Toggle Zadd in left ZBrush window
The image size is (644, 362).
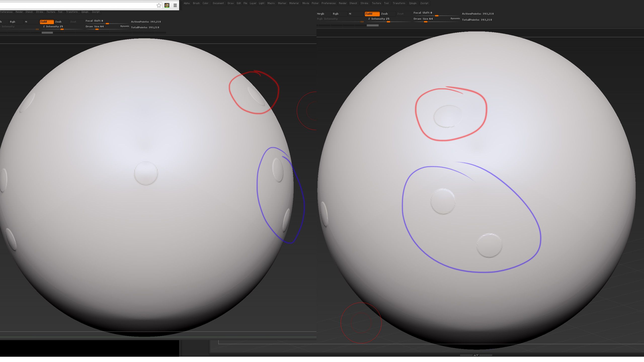point(47,22)
